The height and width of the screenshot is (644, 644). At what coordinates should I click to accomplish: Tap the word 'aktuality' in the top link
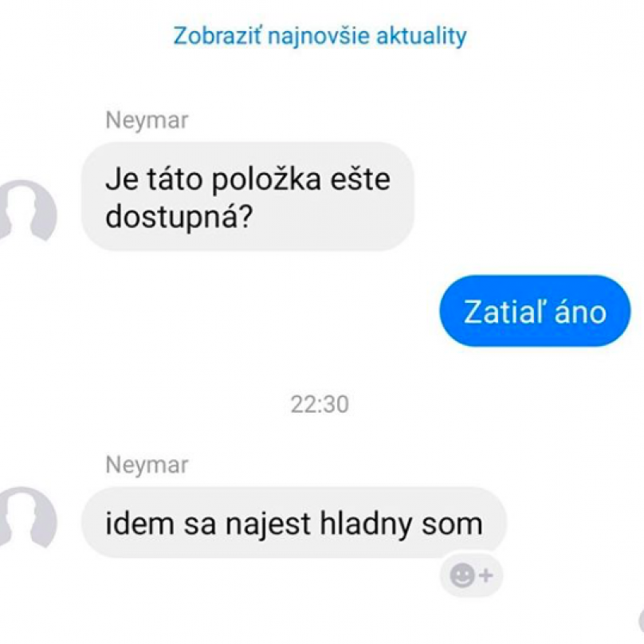[x=422, y=36]
